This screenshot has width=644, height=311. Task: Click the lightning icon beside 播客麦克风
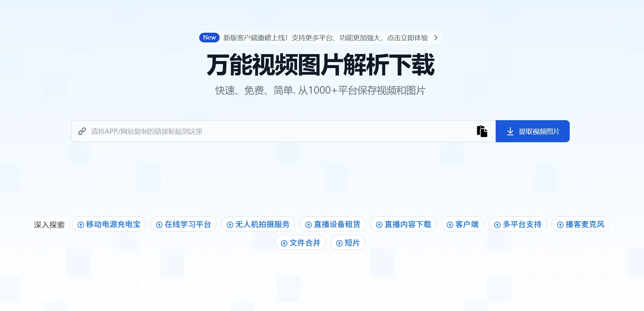pos(560,224)
